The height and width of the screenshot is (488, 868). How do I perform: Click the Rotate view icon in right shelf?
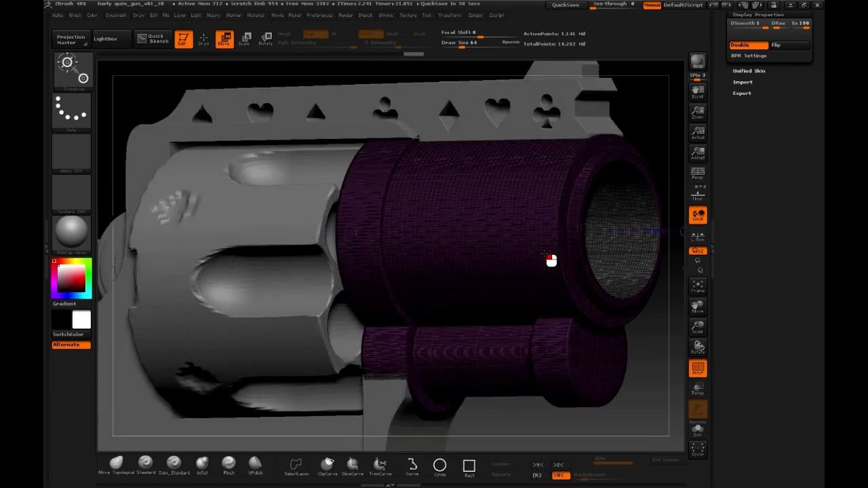pos(698,347)
